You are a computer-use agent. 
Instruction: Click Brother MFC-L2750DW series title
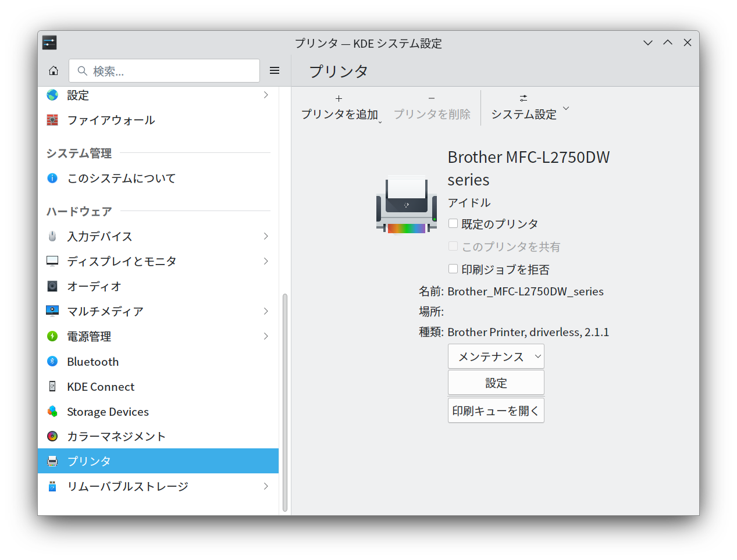(x=529, y=168)
